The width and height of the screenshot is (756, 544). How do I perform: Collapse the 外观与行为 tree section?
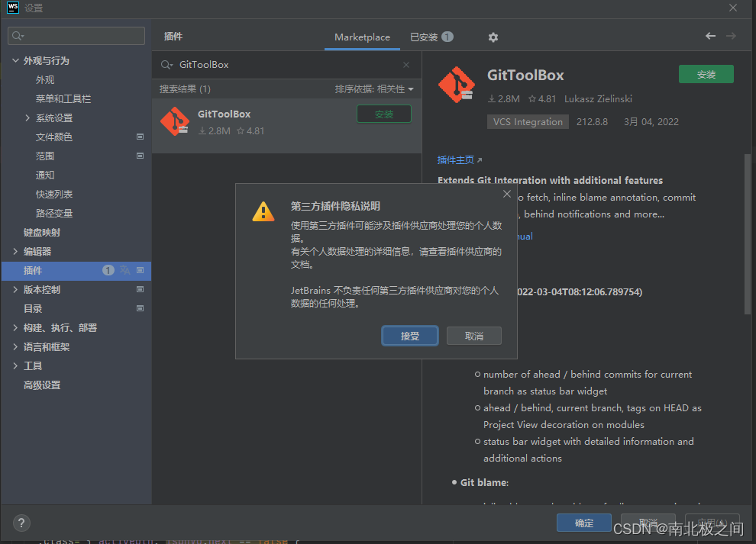[x=15, y=60]
